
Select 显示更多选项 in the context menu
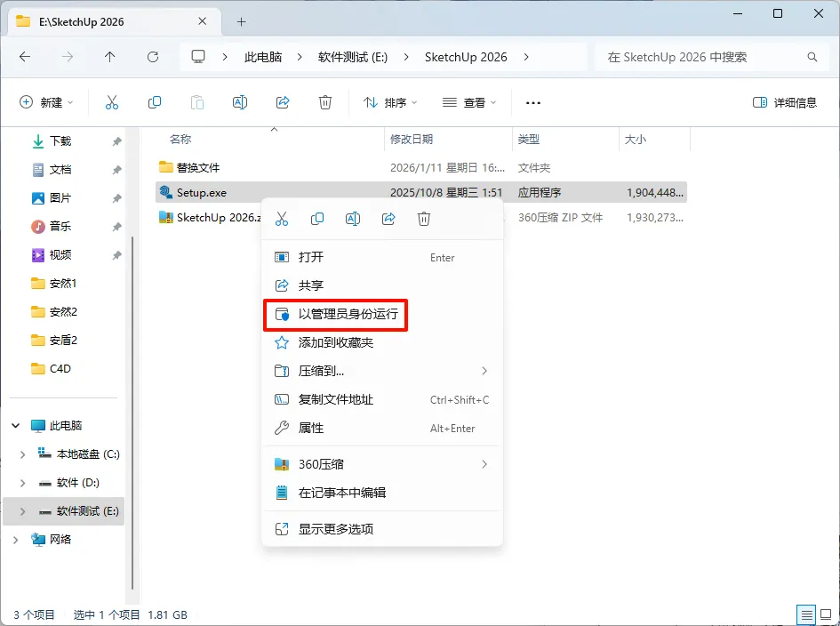coord(382,530)
